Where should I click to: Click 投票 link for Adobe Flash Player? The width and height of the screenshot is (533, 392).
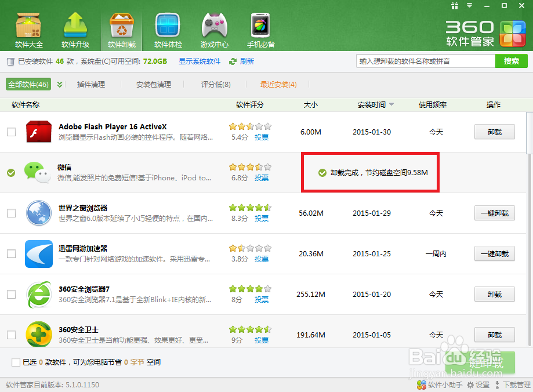(x=262, y=137)
